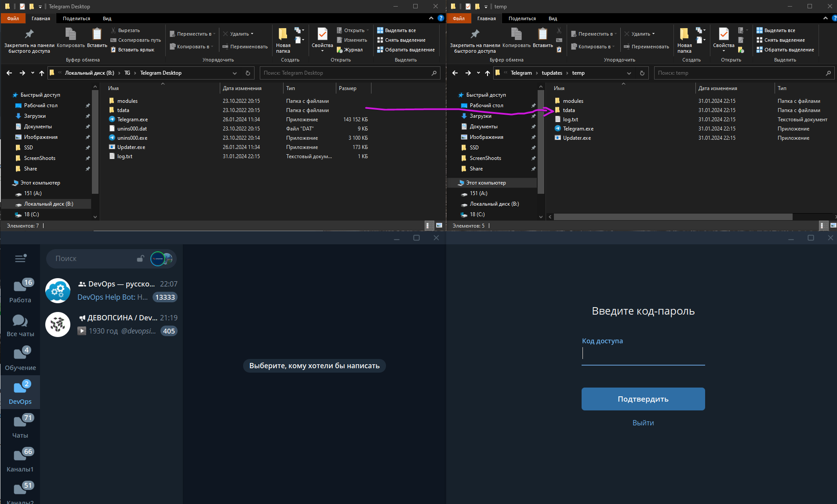This screenshot has height=504, width=837.
Task: Refresh the Telegram Desktop folder view
Action: (x=248, y=73)
